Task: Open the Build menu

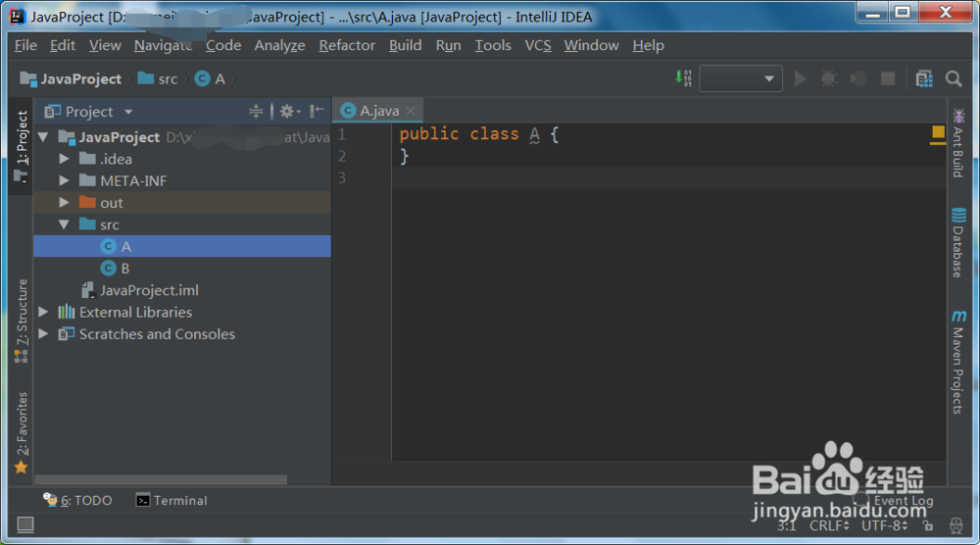Action: coord(405,46)
